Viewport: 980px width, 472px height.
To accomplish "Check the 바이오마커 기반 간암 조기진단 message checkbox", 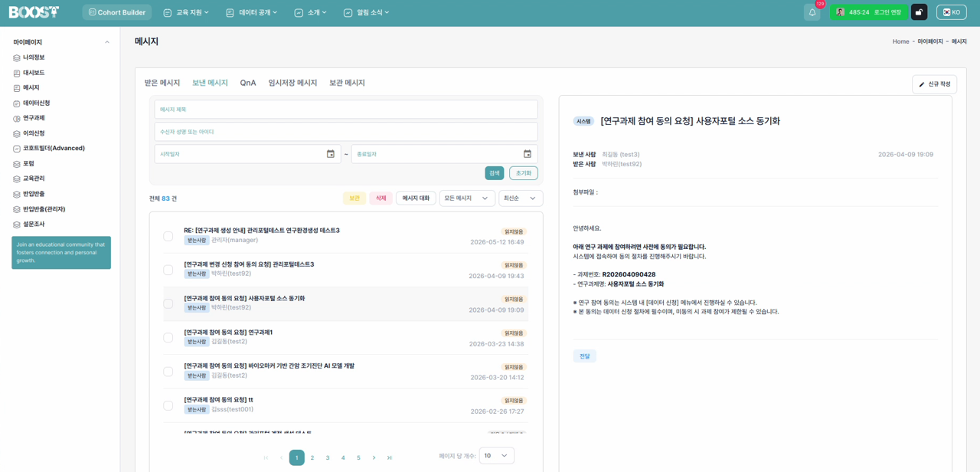I will click(168, 372).
